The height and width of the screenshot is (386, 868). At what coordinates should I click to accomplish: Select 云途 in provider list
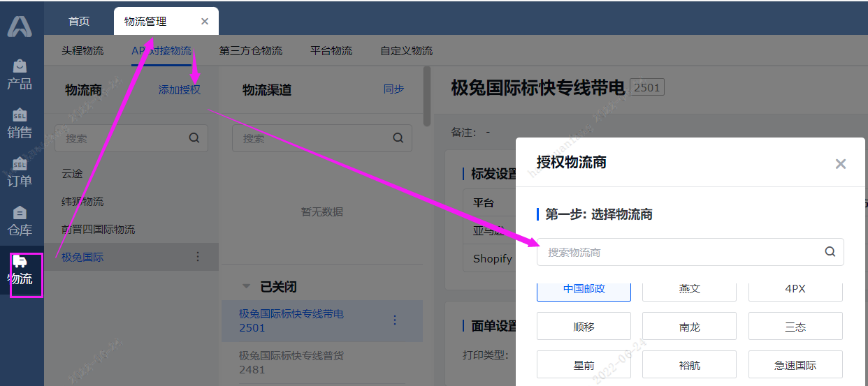131,173
